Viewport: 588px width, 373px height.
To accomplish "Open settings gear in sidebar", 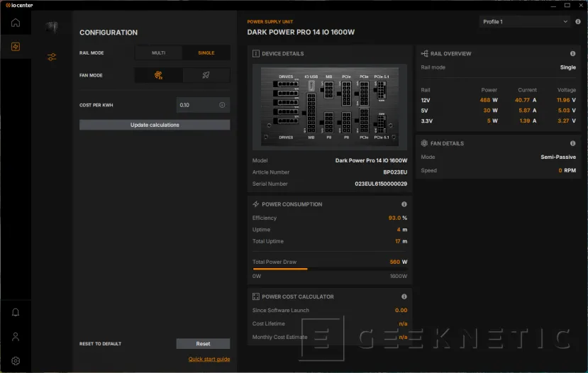I will click(x=16, y=361).
